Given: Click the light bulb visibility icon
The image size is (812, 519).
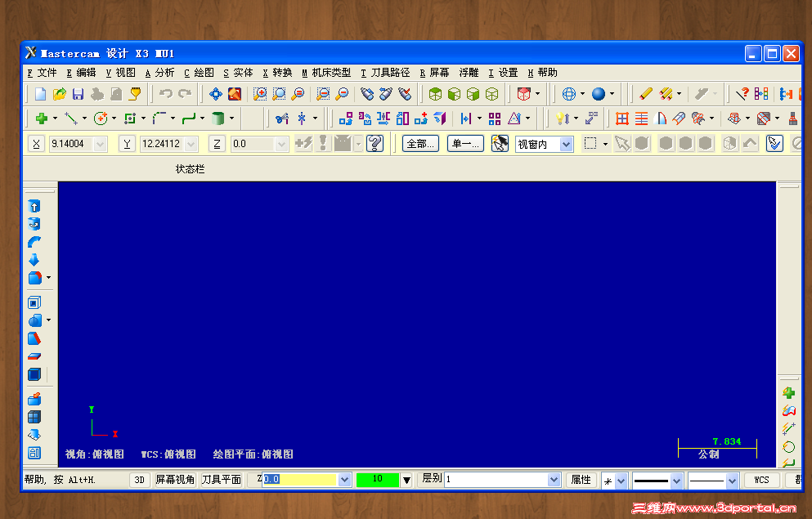Looking at the screenshot, I should tap(563, 119).
